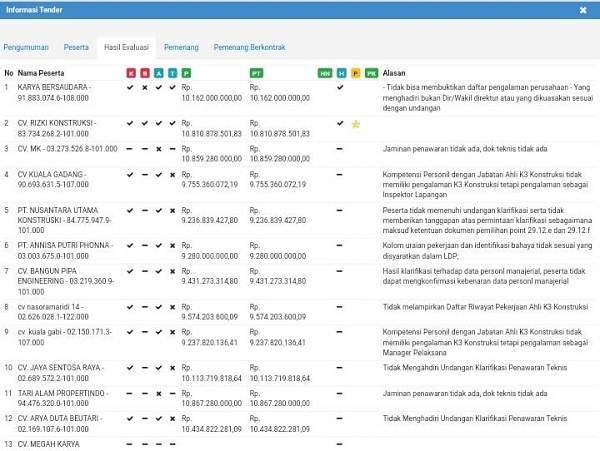Select CV. BANGUN PIPA ENGINEERING participant name
Viewport: 600px width, 451px height.
65,282
